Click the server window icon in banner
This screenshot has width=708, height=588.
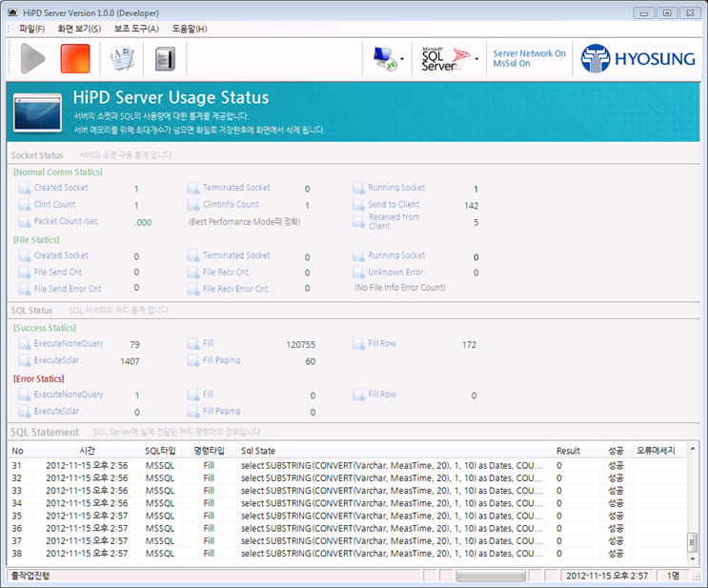pyautogui.click(x=37, y=112)
